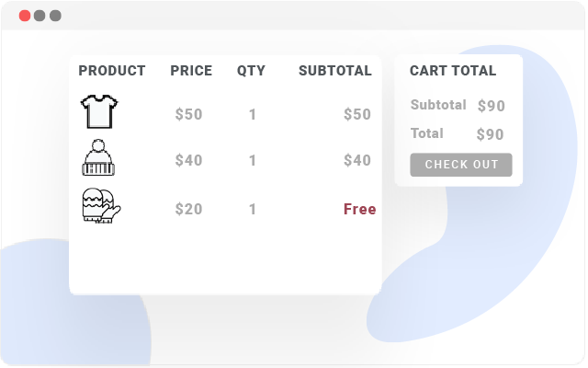Image resolution: width=588 pixels, height=368 pixels.
Task: Select the T-shirt quantity value
Action: (253, 115)
